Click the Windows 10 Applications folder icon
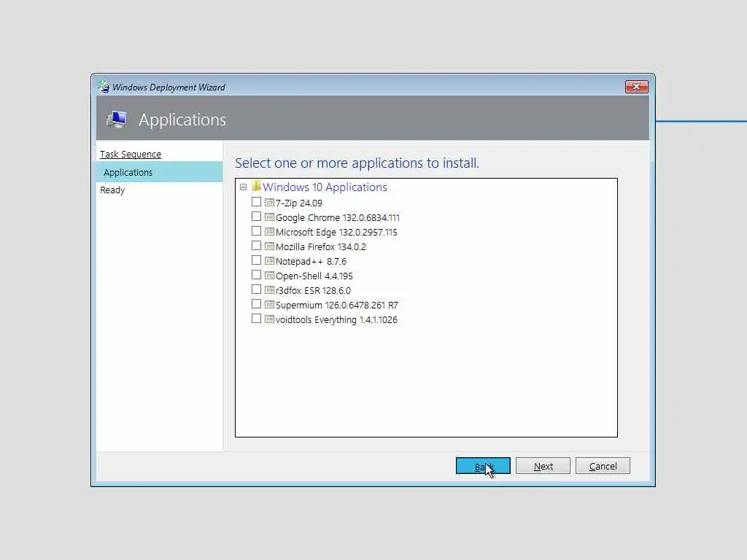 tap(256, 186)
